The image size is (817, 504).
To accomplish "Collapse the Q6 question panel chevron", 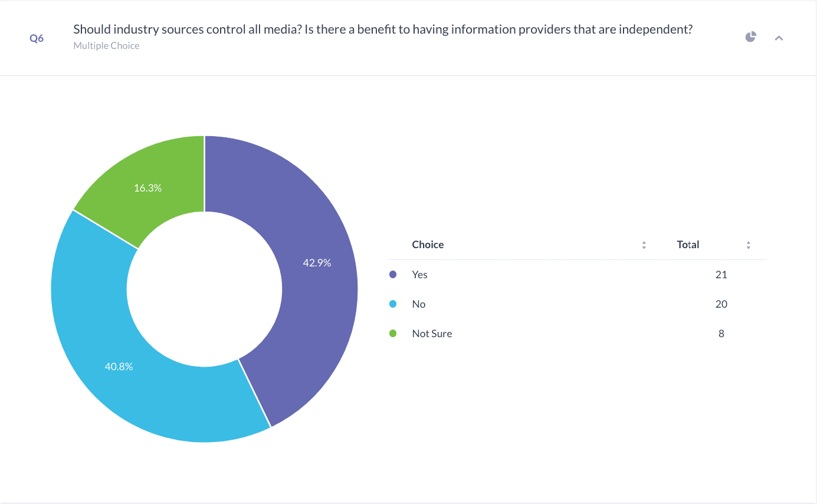I will 779,38.
